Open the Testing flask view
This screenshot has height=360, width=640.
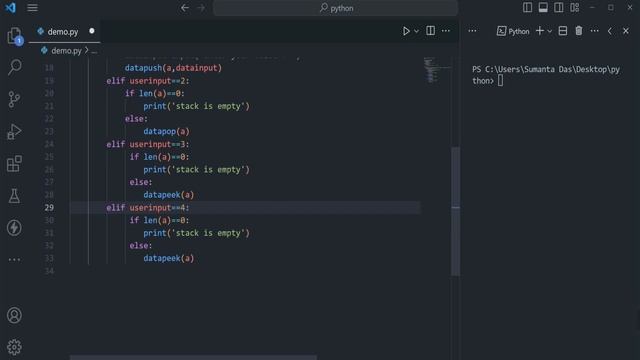point(14,196)
